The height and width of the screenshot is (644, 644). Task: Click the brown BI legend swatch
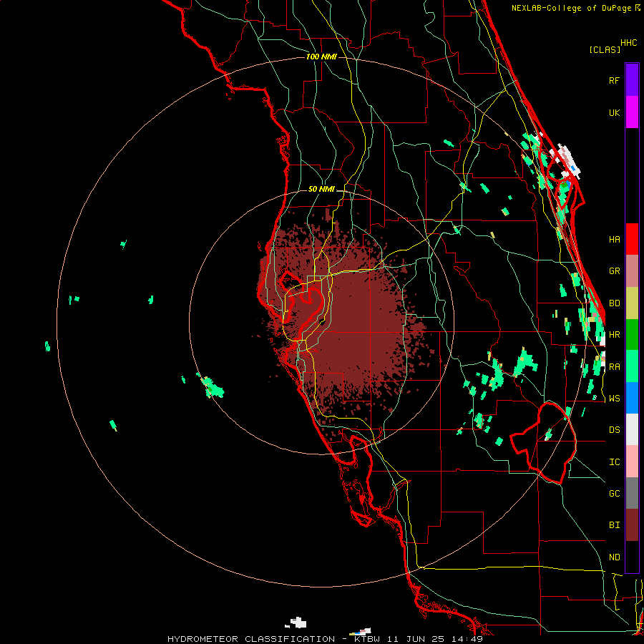[x=632, y=525]
